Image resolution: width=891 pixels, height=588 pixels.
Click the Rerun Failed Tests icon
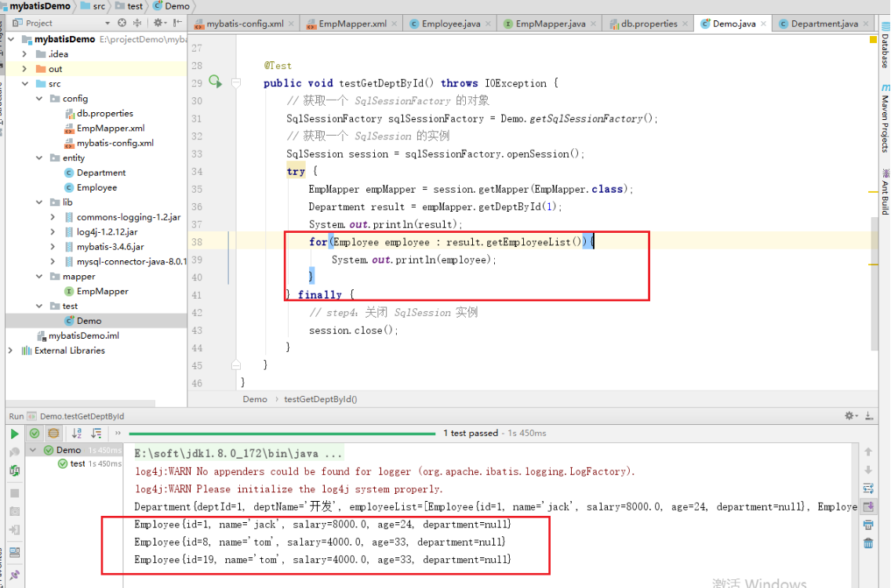click(15, 453)
